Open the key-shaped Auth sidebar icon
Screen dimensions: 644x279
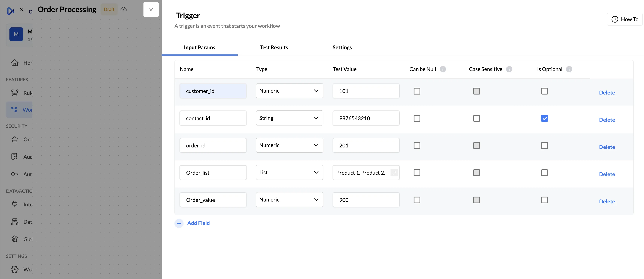15,174
